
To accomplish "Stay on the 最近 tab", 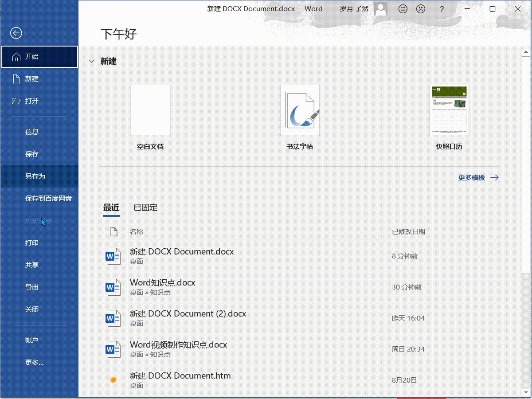I will [111, 207].
